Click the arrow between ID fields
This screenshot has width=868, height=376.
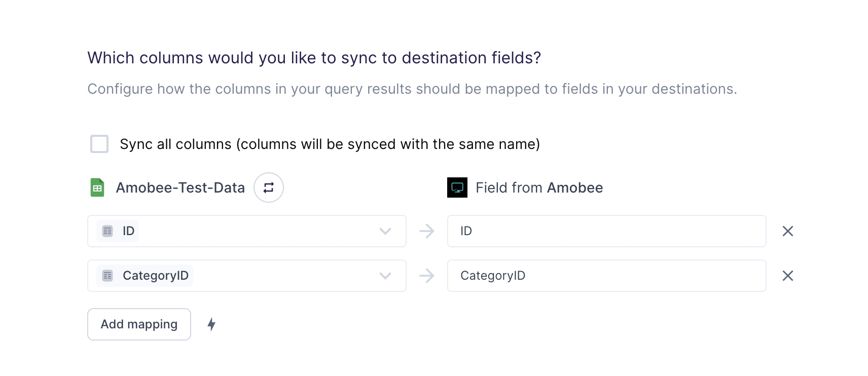click(427, 231)
